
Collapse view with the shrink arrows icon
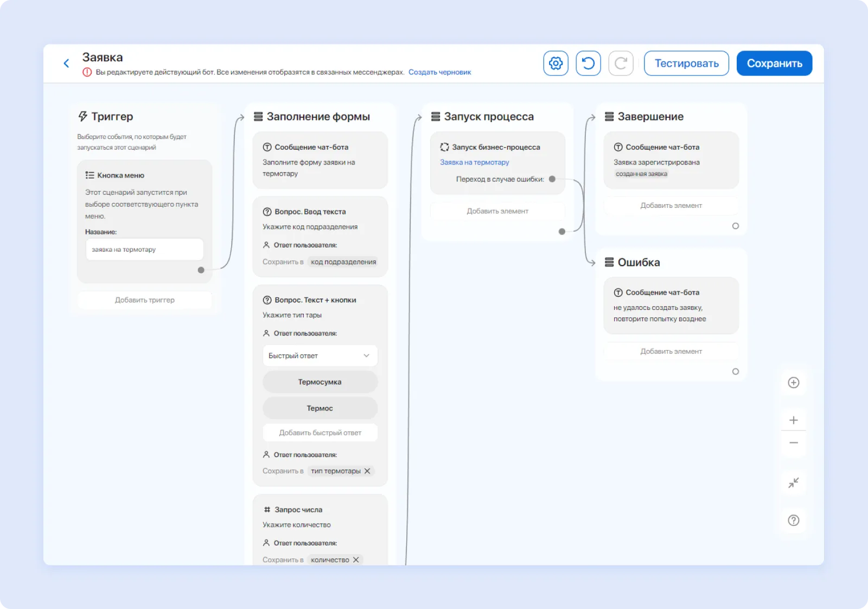pos(793,483)
